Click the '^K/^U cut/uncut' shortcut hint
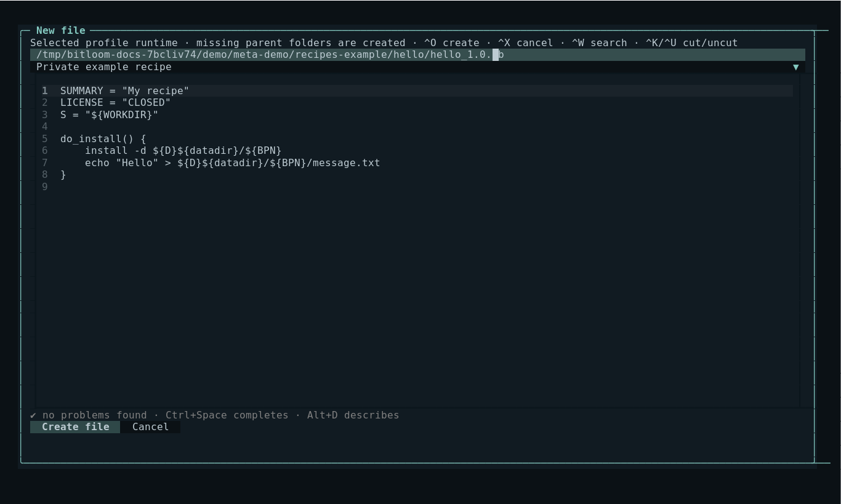The width and height of the screenshot is (841, 504). pos(691,43)
